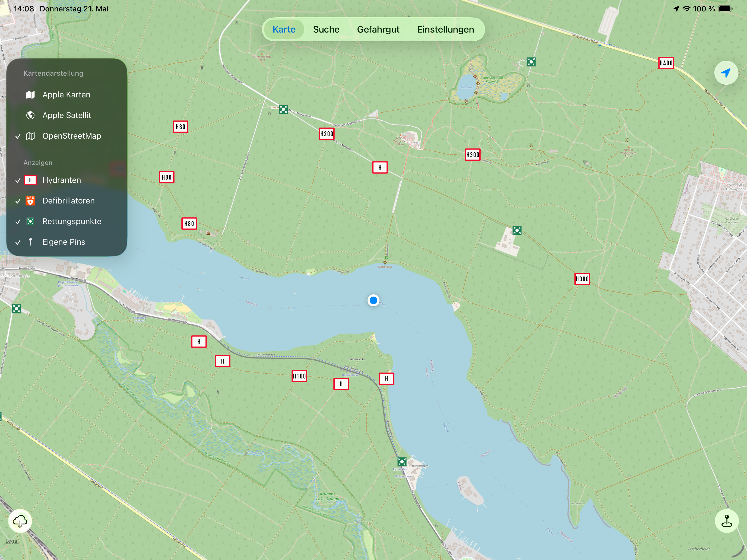Select H hydrant at Bammelecke shore
The image size is (747, 560).
pos(386,379)
